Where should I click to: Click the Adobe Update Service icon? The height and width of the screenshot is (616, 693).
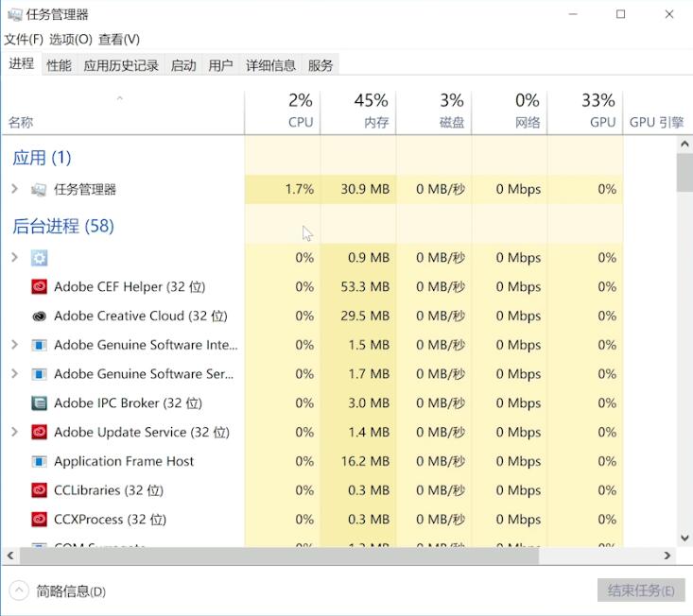pos(40,433)
